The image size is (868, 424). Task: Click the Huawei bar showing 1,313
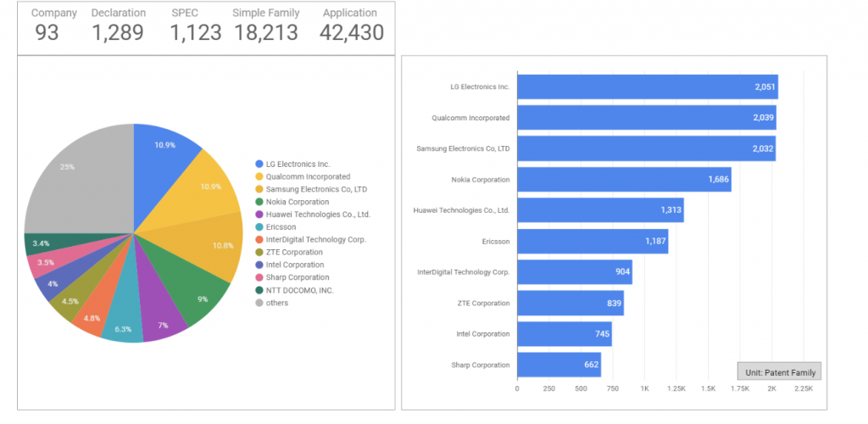pos(601,210)
